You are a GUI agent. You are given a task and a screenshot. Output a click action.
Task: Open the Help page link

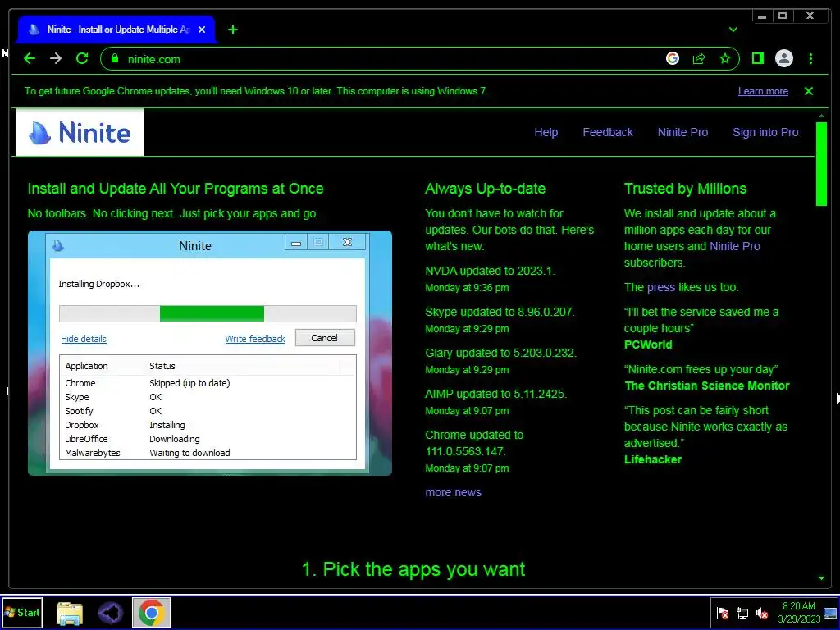(546, 132)
